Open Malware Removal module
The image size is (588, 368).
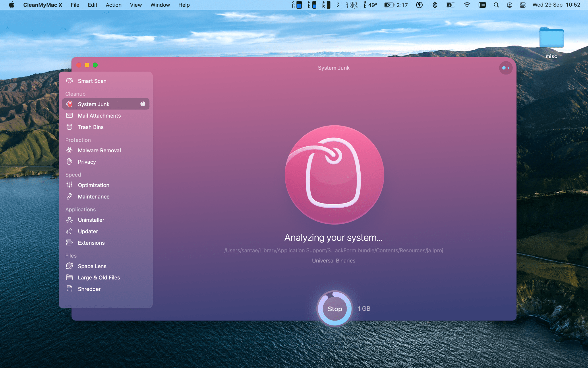coord(106,150)
